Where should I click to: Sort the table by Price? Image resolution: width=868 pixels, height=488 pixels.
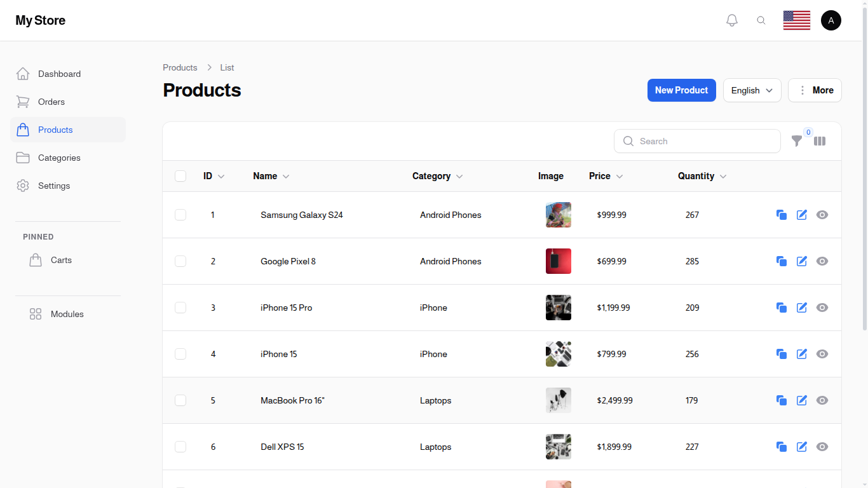[604, 176]
